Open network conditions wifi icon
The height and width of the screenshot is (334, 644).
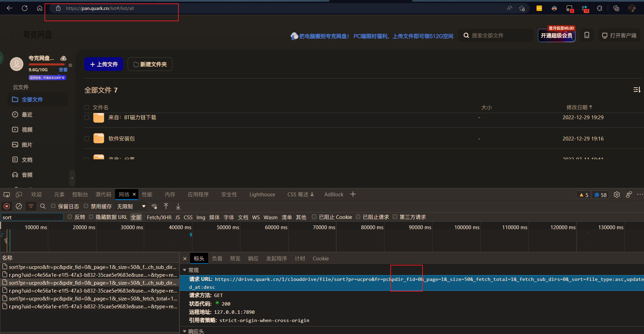pyautogui.click(x=154, y=206)
